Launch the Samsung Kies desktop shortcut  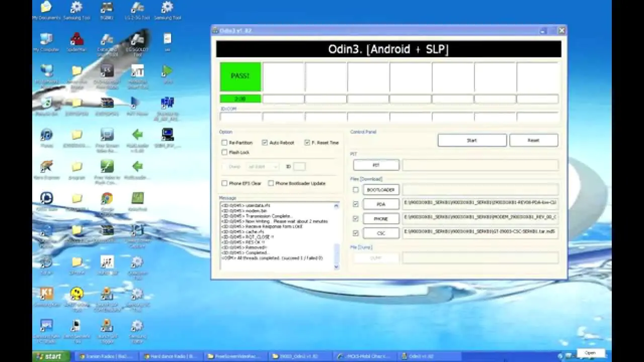click(46, 294)
